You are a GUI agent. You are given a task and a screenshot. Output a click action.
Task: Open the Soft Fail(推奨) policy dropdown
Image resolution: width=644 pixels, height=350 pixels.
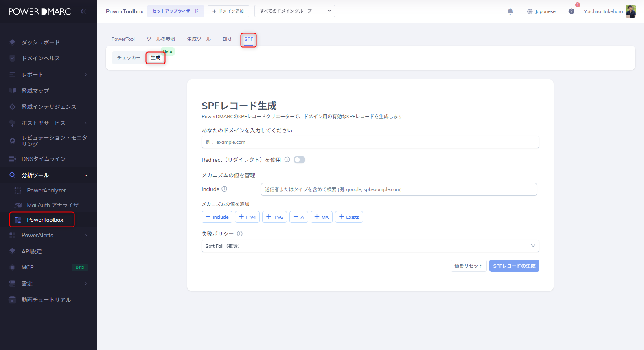click(x=370, y=246)
